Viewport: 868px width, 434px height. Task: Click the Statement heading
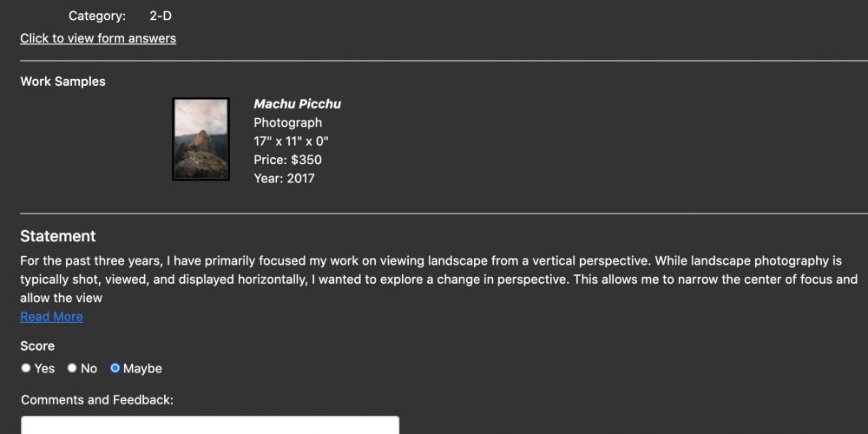[58, 236]
